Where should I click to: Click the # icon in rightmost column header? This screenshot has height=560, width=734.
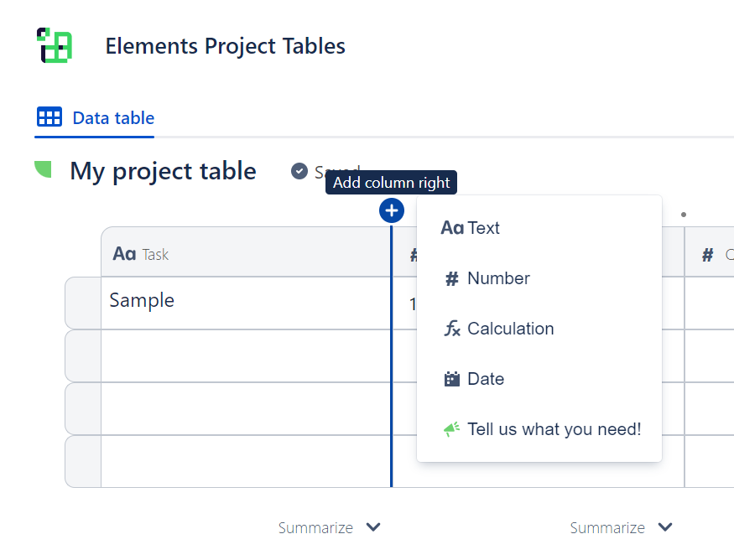click(707, 254)
